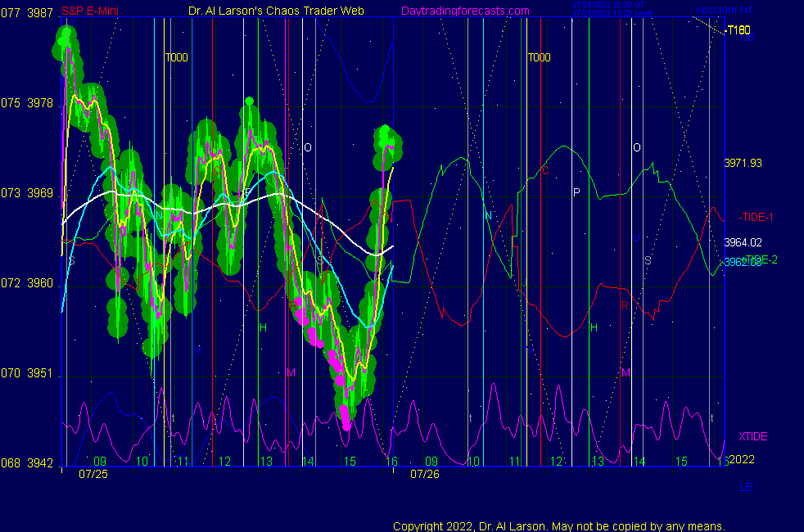
Task: Click the cyan '3962.08' price value
Action: pyautogui.click(x=743, y=263)
